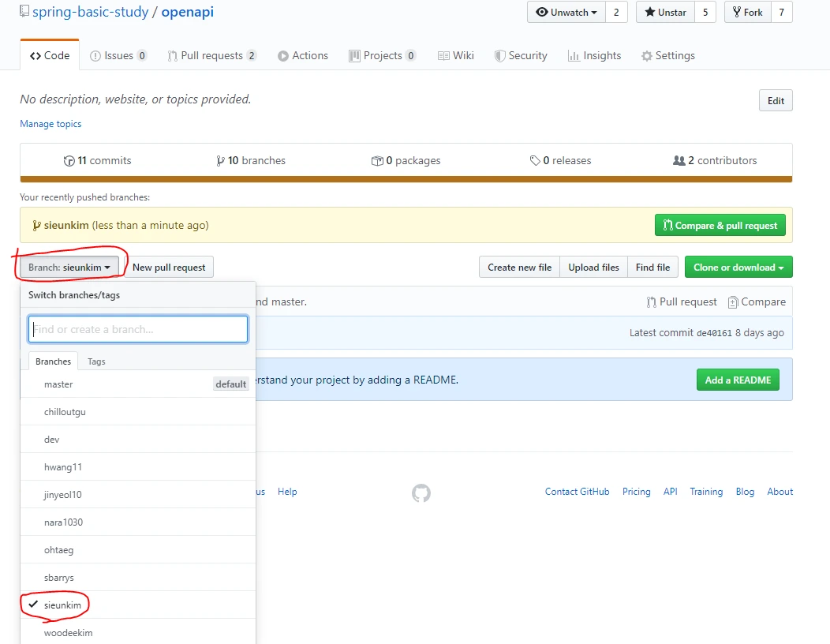
Task: Click the tag icon next to 0 releases
Action: [x=535, y=160]
